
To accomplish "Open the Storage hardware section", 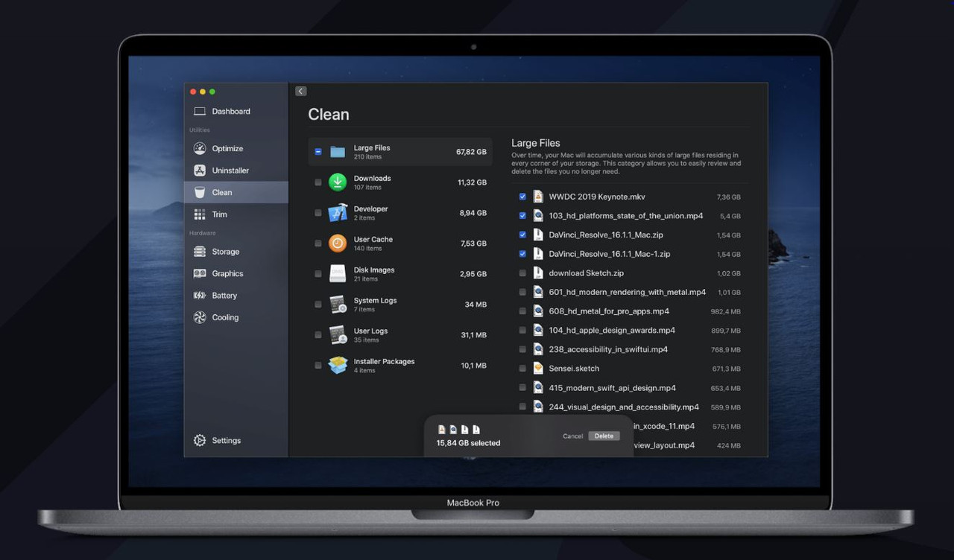I will click(236, 252).
